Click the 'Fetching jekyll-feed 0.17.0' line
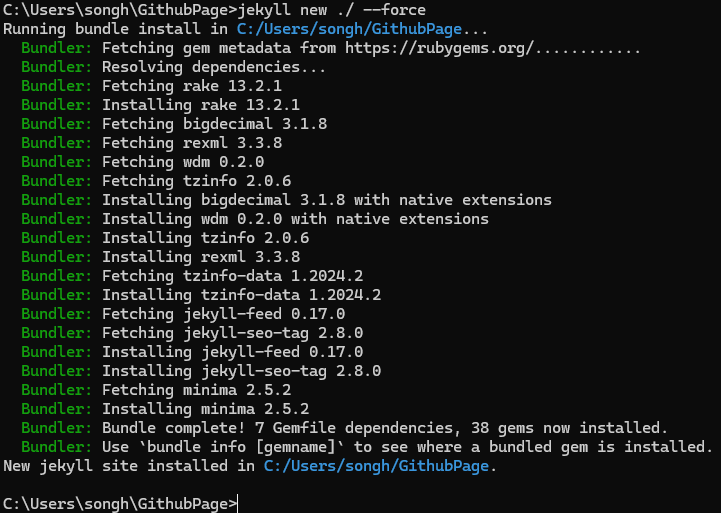Image resolution: width=721 pixels, height=513 pixels. (183, 314)
